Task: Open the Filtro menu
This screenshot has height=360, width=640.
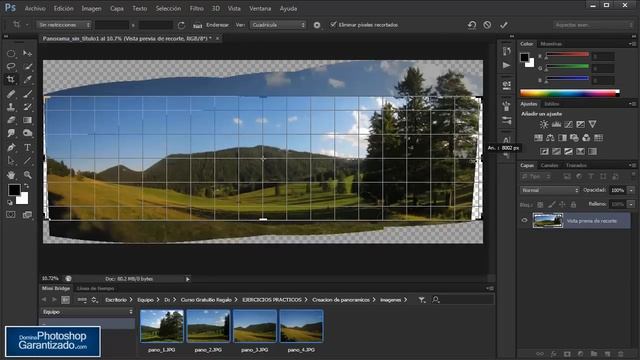Action: click(196, 8)
